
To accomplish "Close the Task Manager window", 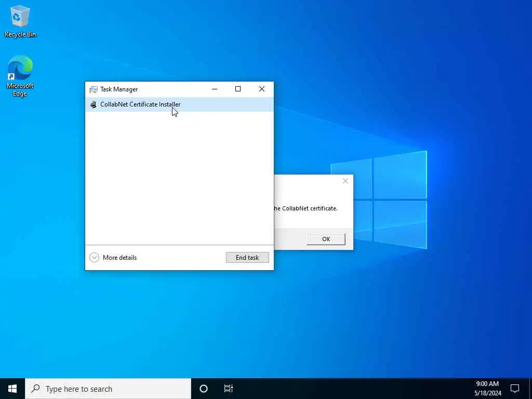I will [262, 89].
